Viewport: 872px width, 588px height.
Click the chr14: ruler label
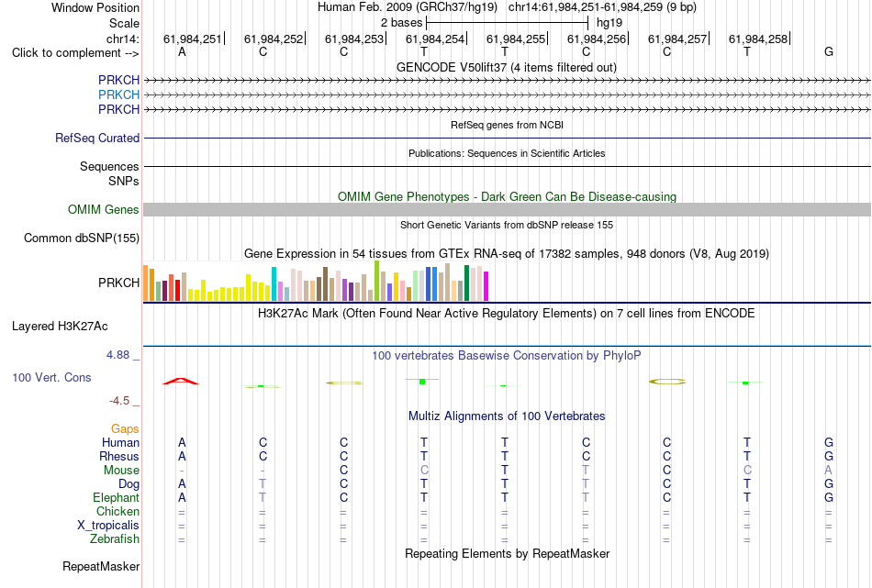pyautogui.click(x=122, y=39)
